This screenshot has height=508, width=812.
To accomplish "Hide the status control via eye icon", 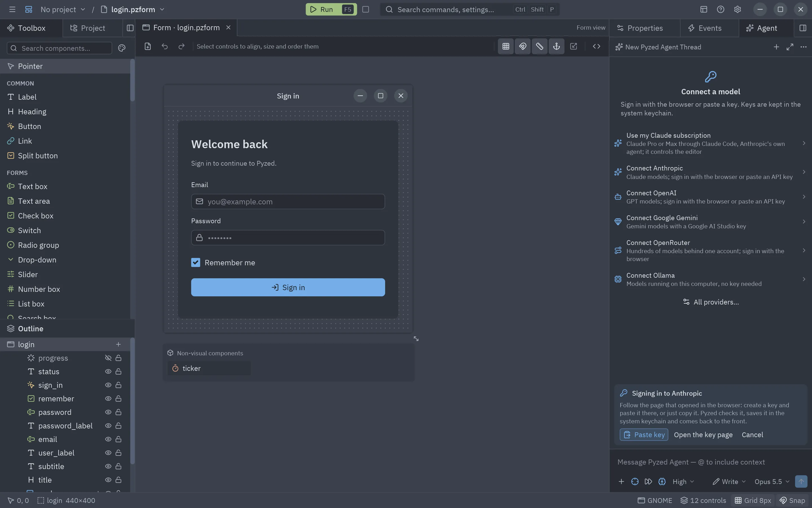I will point(108,372).
